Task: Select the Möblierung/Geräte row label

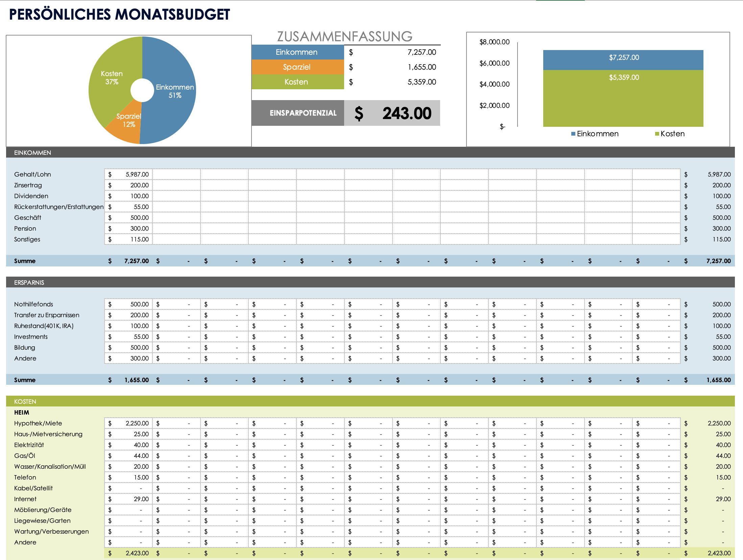Action: 43,510
